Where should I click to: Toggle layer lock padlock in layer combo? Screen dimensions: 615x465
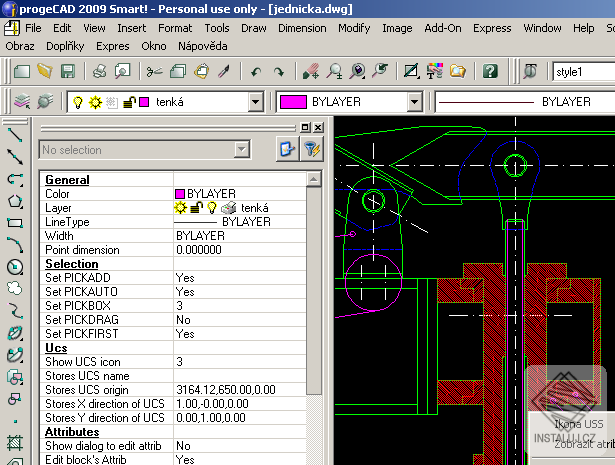click(x=127, y=102)
